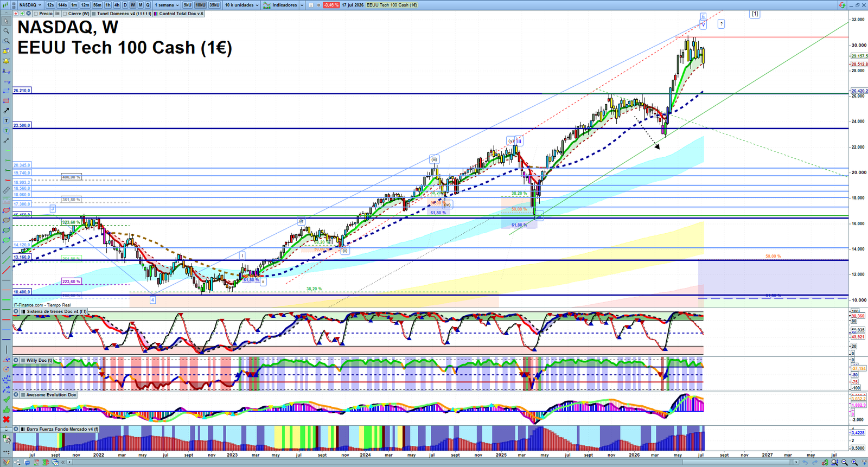Open settings icon of Barra Fuerza Fondo panel
Screen dimensions: 868x467
(x=16, y=429)
